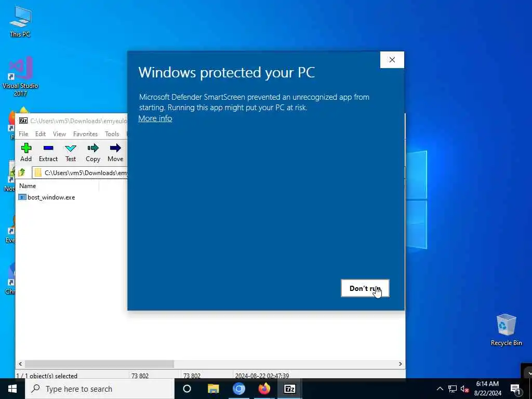
Task: Open Cortana from the taskbar
Action: coord(187,389)
